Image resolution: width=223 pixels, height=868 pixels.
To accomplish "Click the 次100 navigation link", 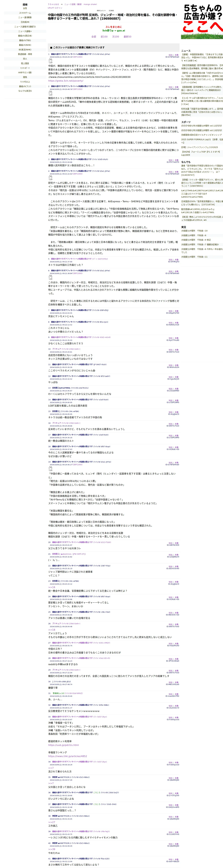I will click(x=116, y=37).
